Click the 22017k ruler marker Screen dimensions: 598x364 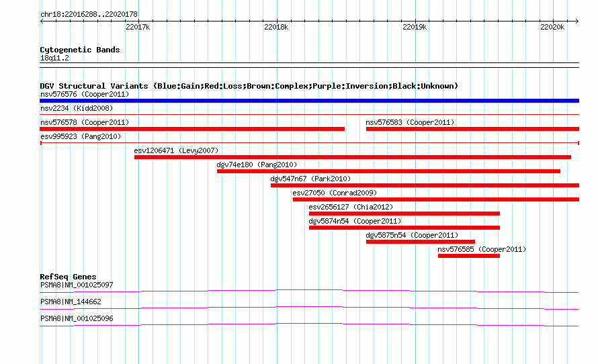click(x=138, y=27)
